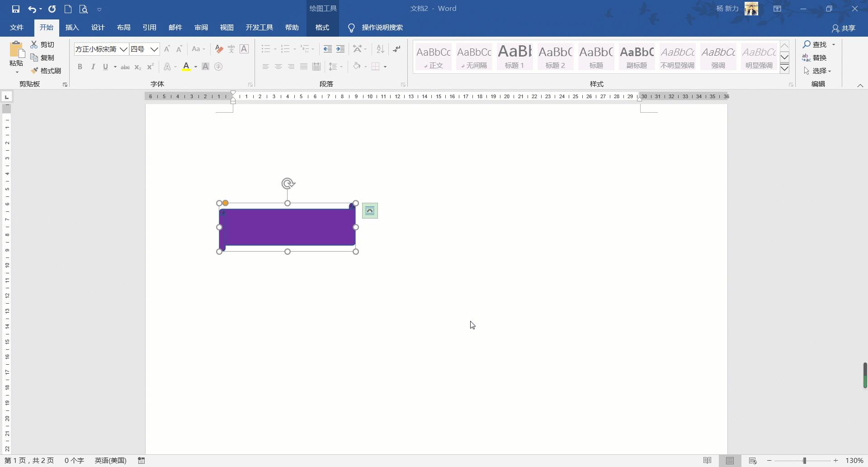The width and height of the screenshot is (868, 467).
Task: Click the clear formatting eraser icon
Action: 219,49
